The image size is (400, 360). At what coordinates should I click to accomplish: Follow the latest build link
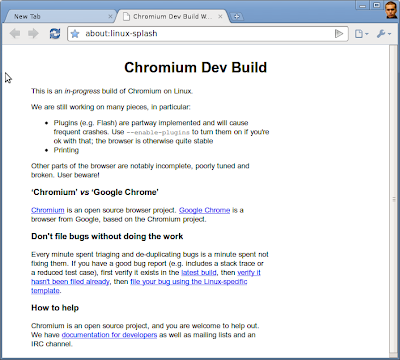pyautogui.click(x=199, y=273)
